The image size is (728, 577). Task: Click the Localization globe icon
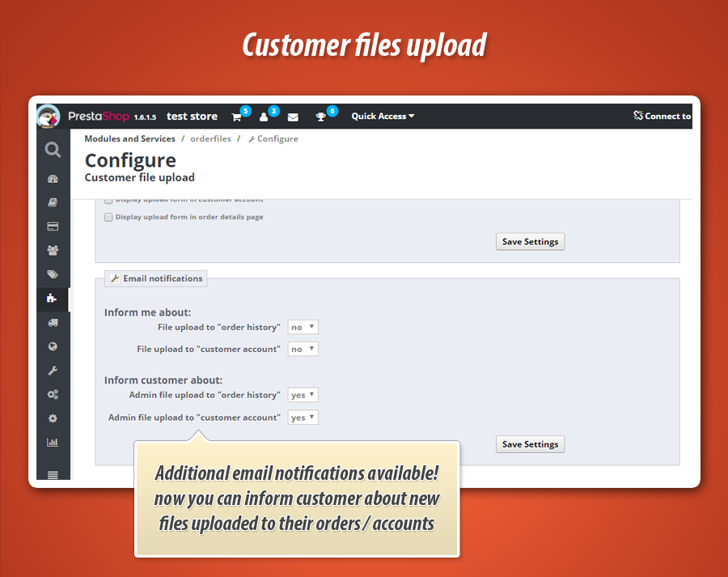point(53,346)
